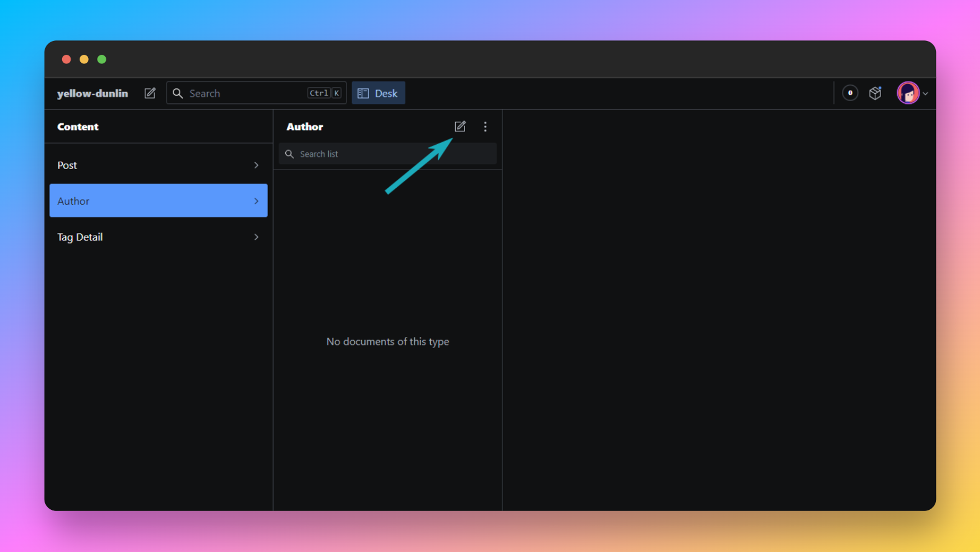Click the package/gift box icon
Screen dimensions: 980x552
click(x=876, y=93)
